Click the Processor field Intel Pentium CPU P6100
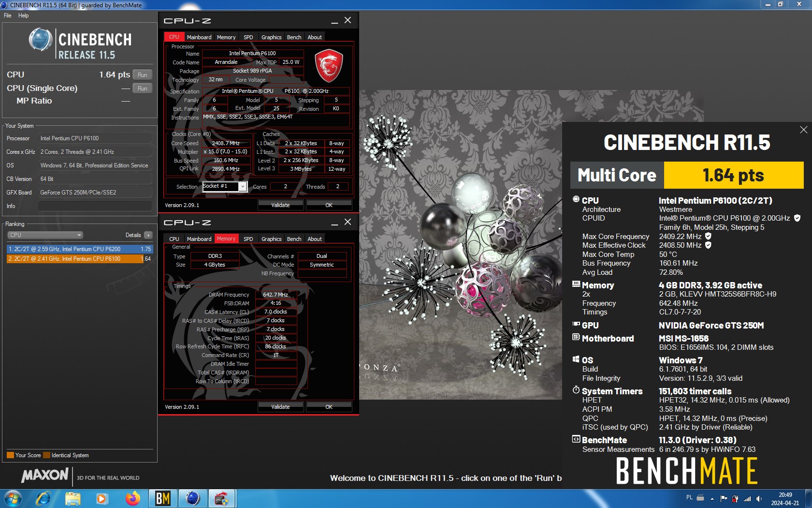The image size is (812, 508). click(x=95, y=138)
